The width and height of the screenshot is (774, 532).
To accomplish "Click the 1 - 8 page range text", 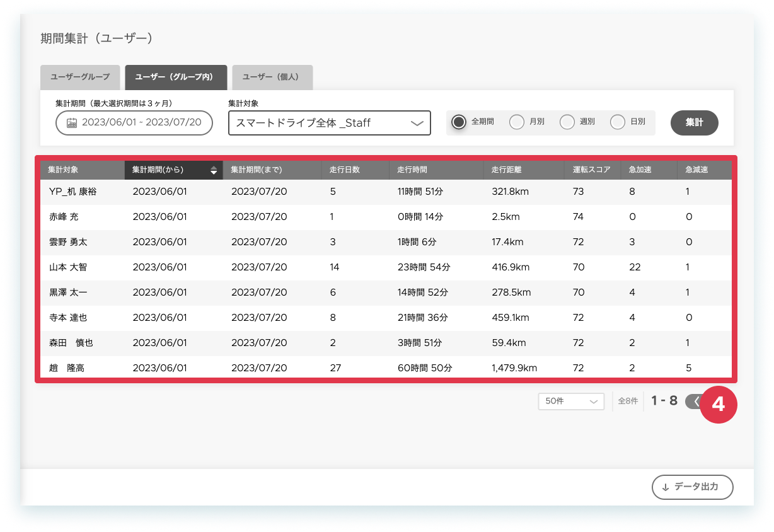I will pos(664,400).
